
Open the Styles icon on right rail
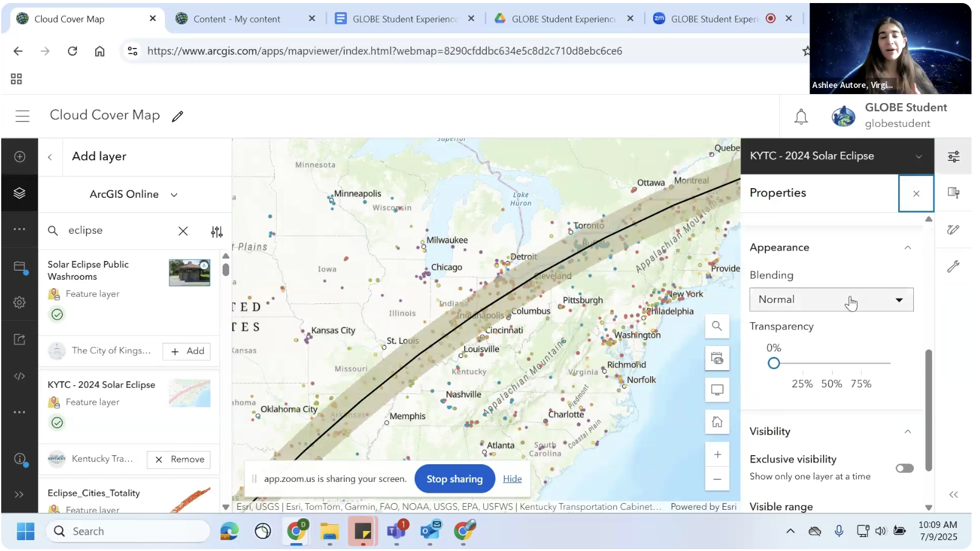[x=953, y=193]
